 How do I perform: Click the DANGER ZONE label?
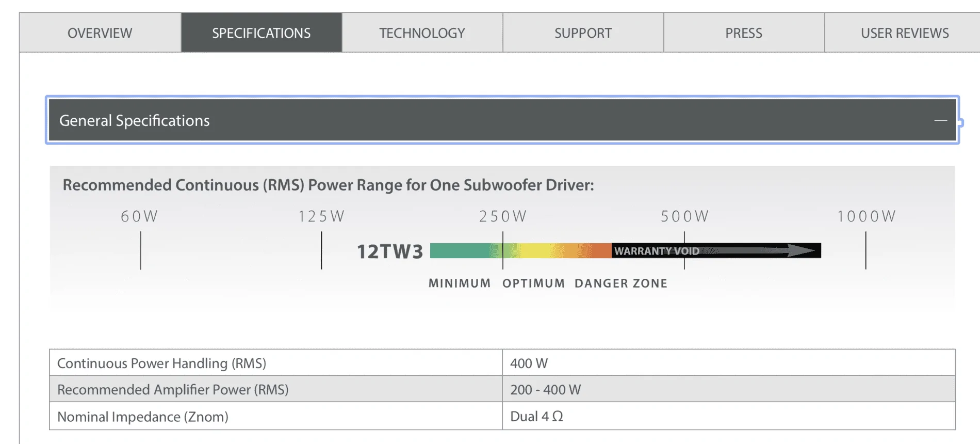[621, 283]
